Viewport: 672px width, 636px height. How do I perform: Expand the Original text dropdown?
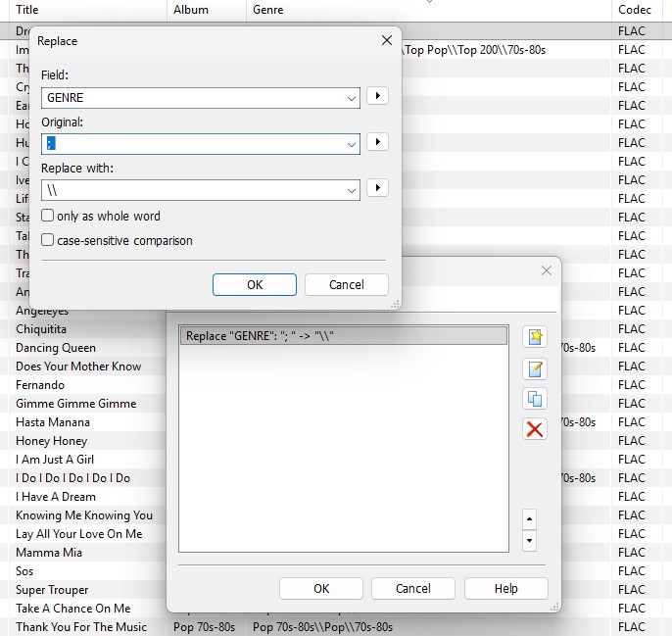[352, 144]
